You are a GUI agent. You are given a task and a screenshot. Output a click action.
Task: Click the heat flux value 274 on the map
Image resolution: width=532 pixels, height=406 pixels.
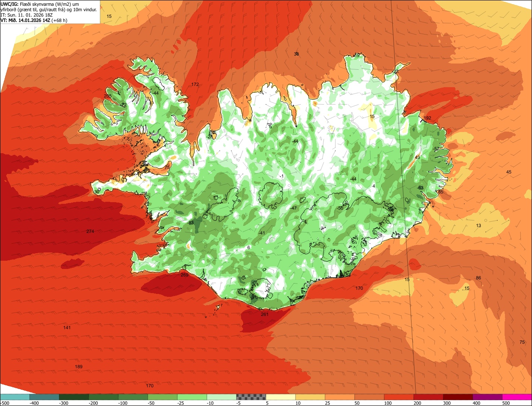point(90,231)
